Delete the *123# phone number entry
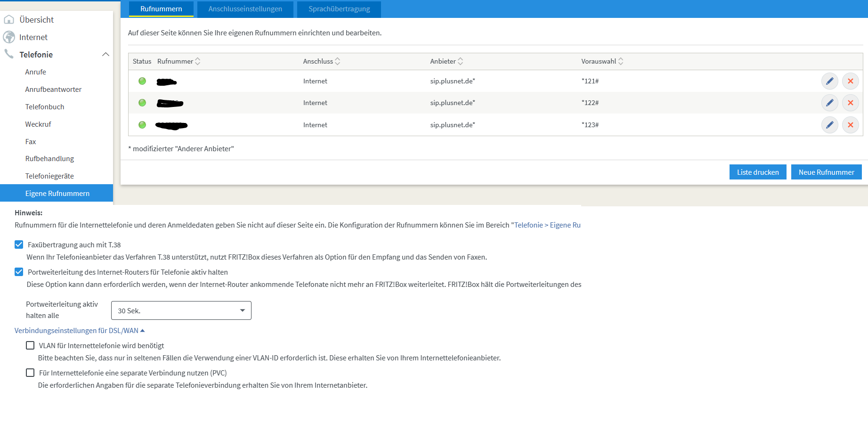Screen dimensions: 868x440 (850, 125)
